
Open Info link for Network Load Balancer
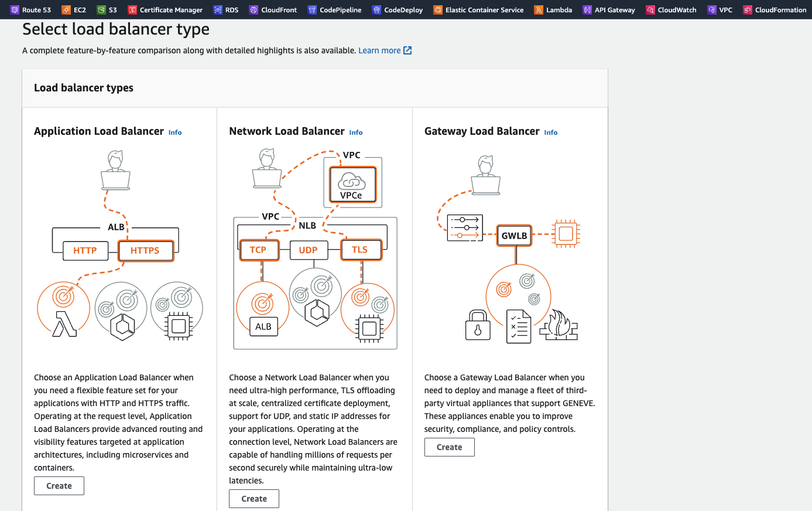(356, 132)
